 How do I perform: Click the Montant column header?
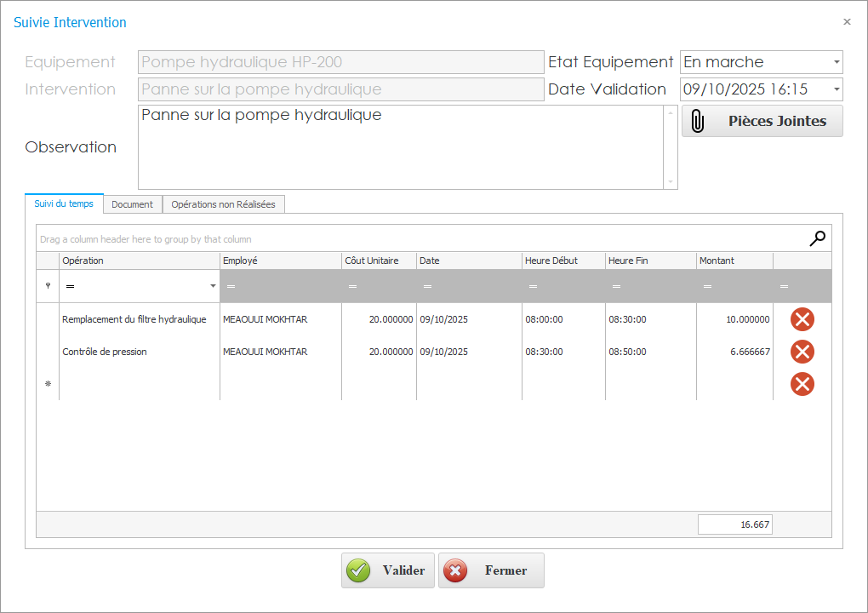734,261
